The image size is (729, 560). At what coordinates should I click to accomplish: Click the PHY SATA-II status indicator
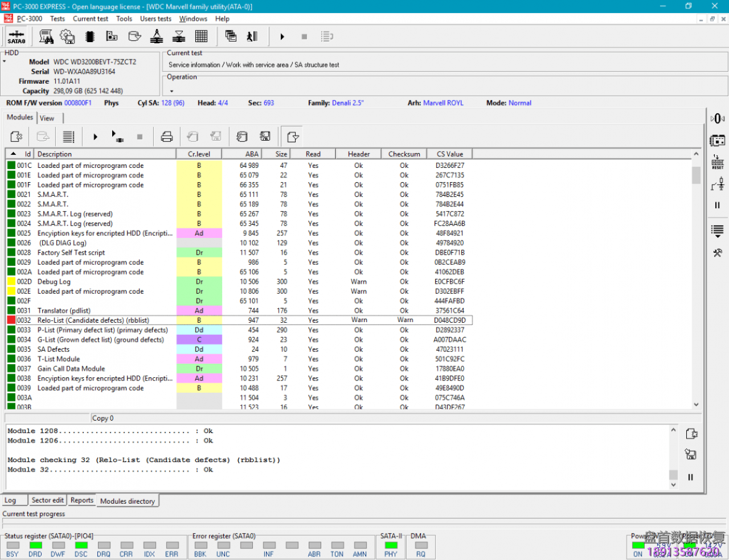coord(391,545)
